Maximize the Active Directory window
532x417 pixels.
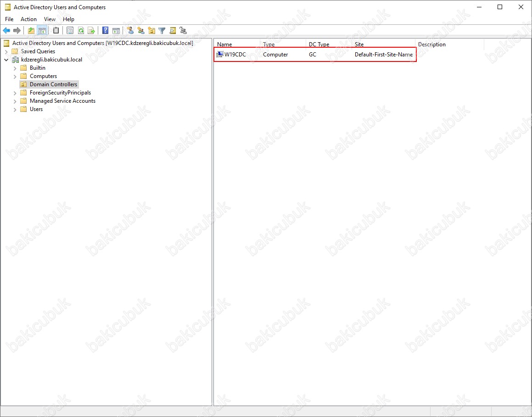[500, 7]
